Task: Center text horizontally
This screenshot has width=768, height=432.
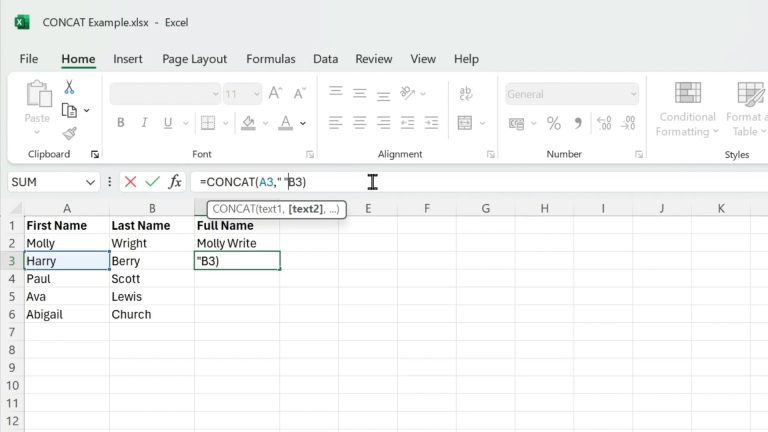Action: pyautogui.click(x=360, y=122)
